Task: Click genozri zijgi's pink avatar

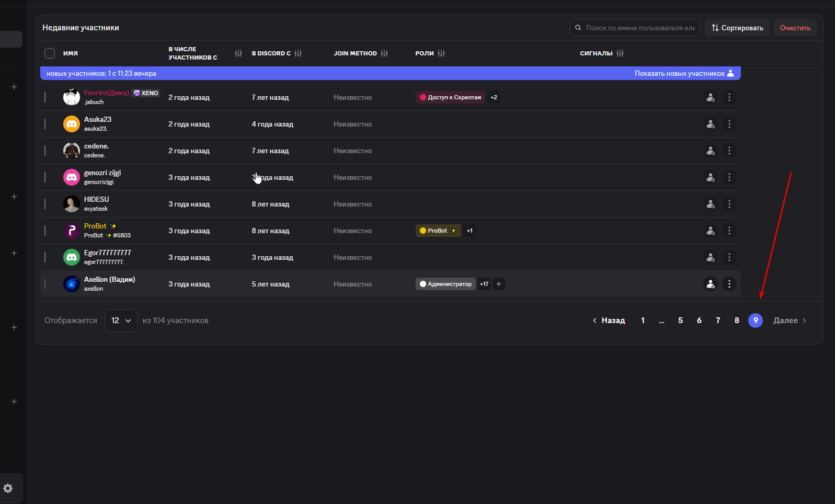Action: tap(72, 177)
